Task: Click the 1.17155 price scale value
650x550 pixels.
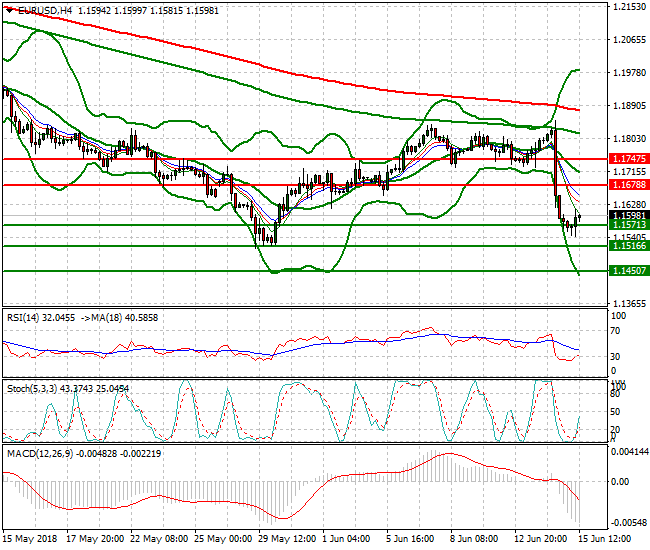Action: pos(629,172)
